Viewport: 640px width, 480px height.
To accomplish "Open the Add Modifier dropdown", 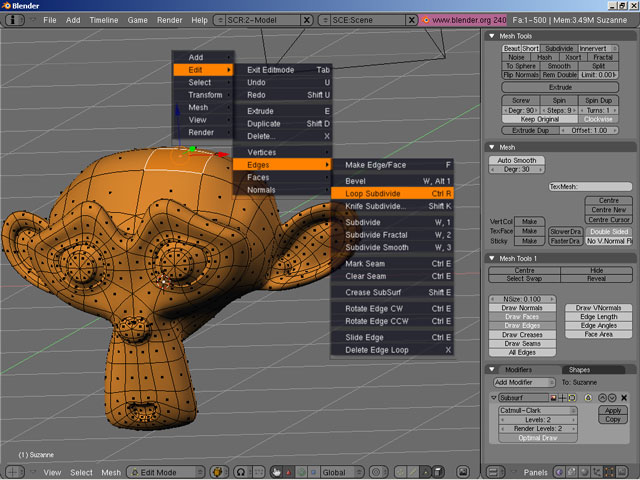I will [x=524, y=382].
